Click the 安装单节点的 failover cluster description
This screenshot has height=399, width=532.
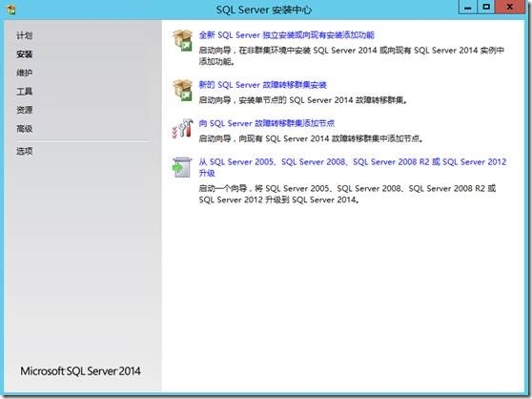click(303, 100)
